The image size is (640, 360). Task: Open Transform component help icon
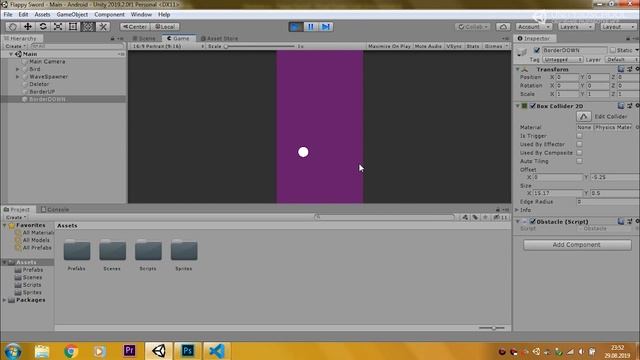[621, 69]
